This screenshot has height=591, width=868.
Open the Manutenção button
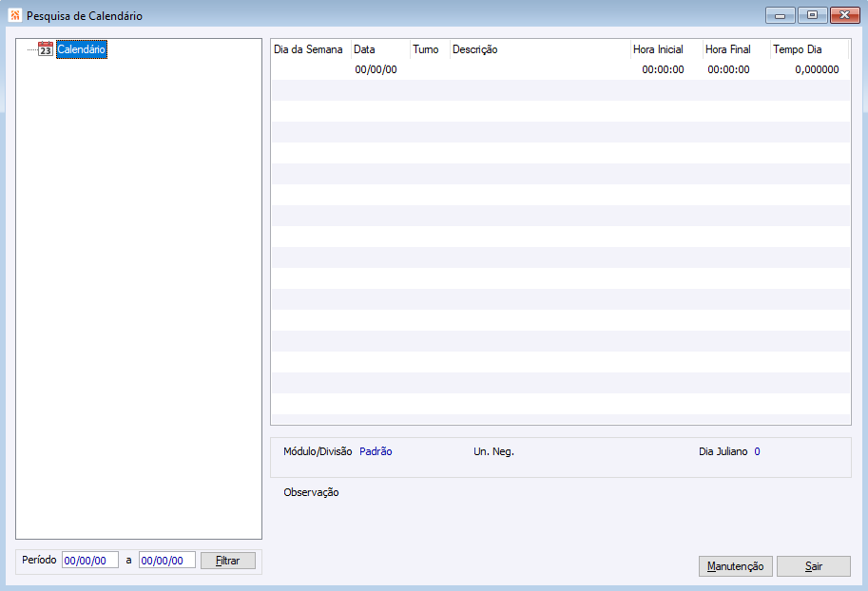pyautogui.click(x=735, y=566)
